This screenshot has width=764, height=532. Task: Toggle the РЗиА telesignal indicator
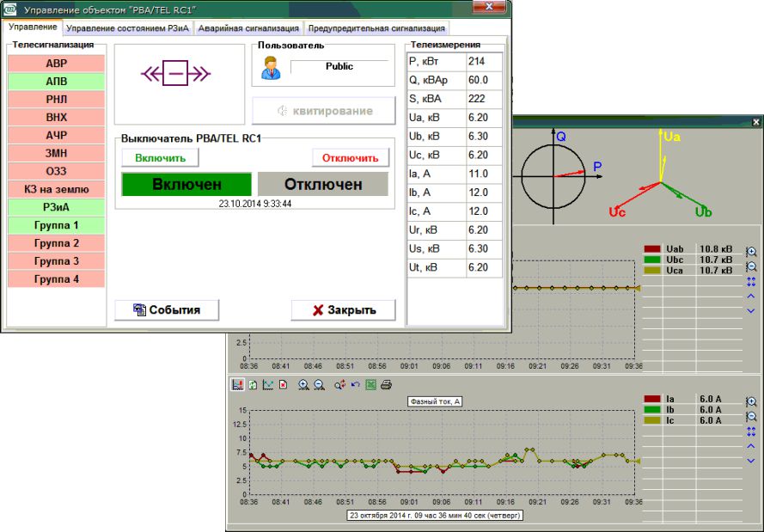click(56, 207)
